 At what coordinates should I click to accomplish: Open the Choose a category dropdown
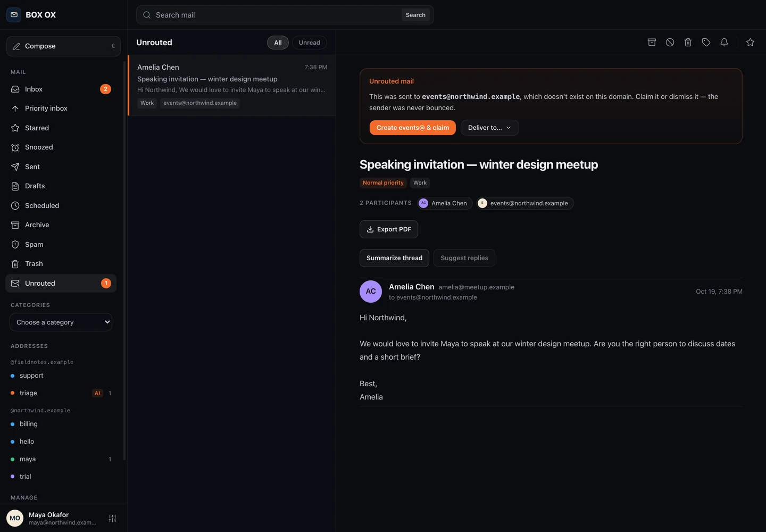[x=61, y=322]
